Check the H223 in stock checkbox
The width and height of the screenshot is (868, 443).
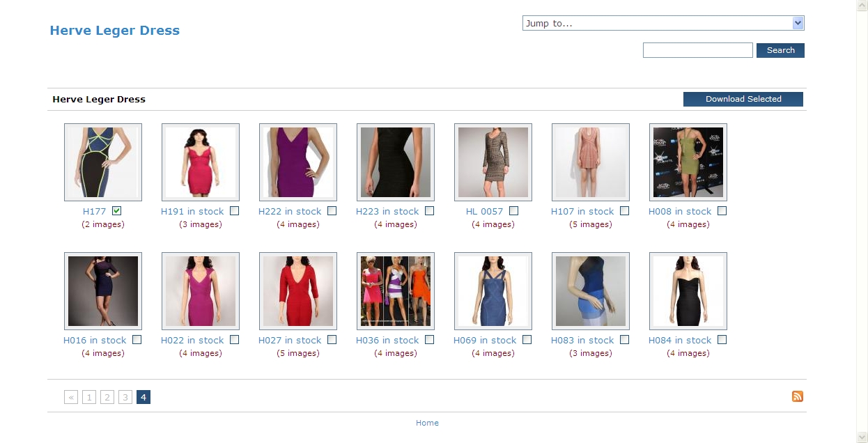pyautogui.click(x=429, y=210)
